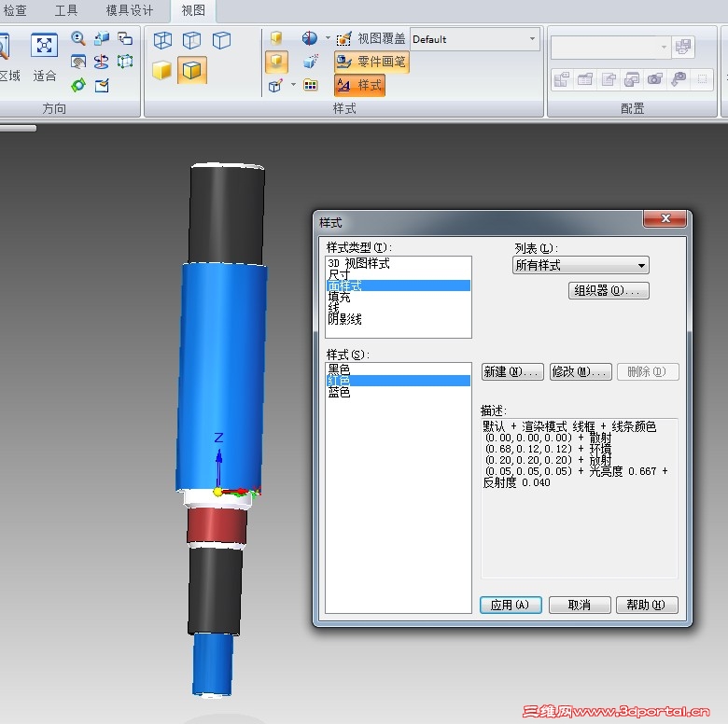
Task: Select 3D 视图样式 in the style type list
Action: (398, 263)
